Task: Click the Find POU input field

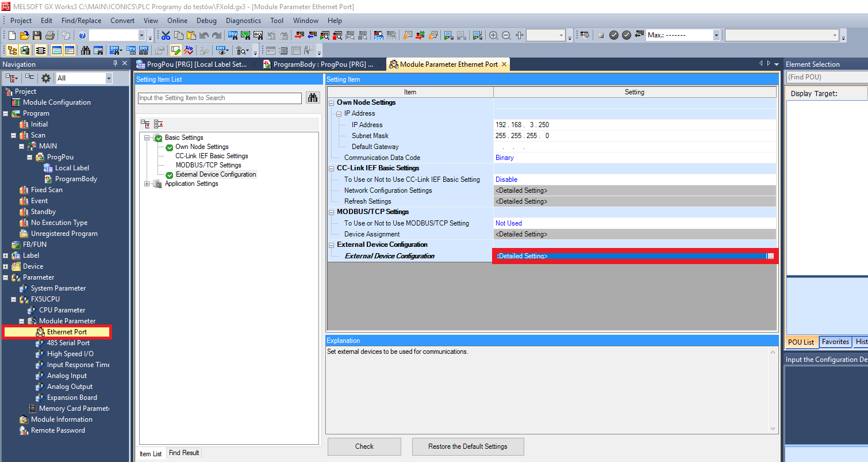Action: [827, 77]
